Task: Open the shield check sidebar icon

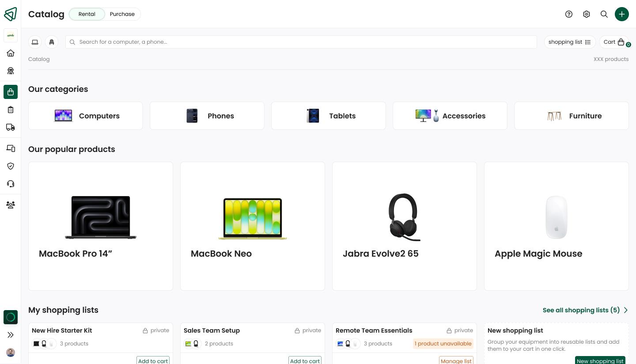Action: click(x=11, y=166)
